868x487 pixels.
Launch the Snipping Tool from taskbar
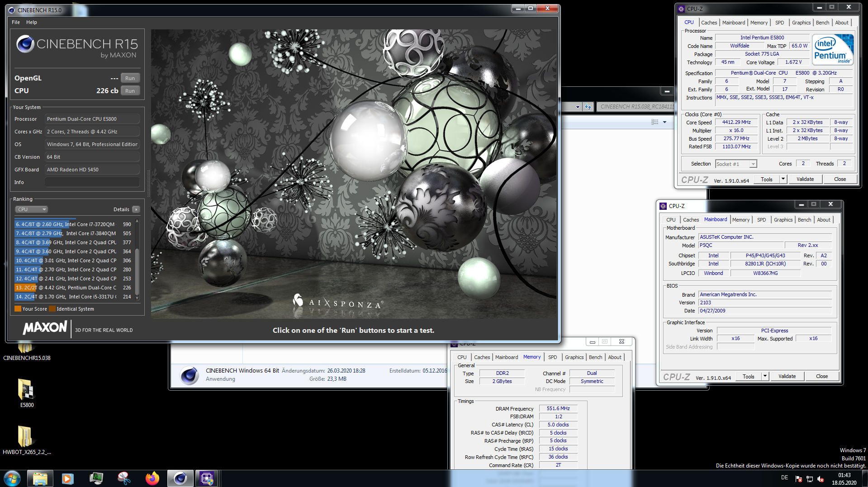point(124,478)
